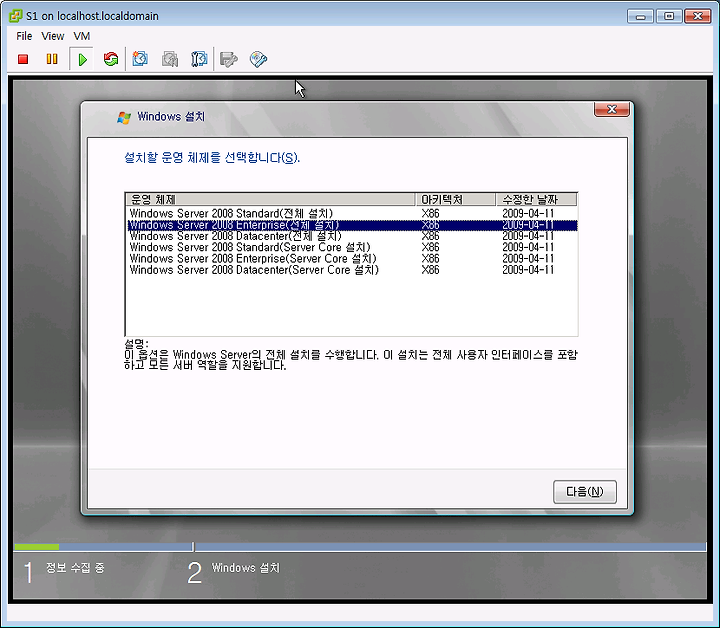This screenshot has width=720, height=628.
Task: Click the red Power Off button
Action: click(23, 59)
